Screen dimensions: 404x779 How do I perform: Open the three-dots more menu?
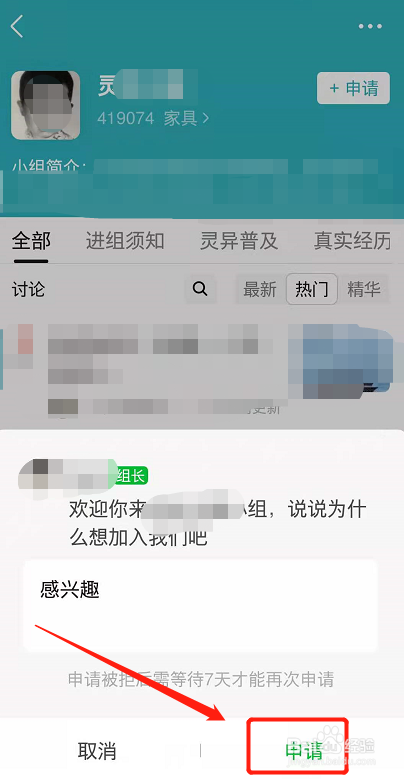point(370,26)
